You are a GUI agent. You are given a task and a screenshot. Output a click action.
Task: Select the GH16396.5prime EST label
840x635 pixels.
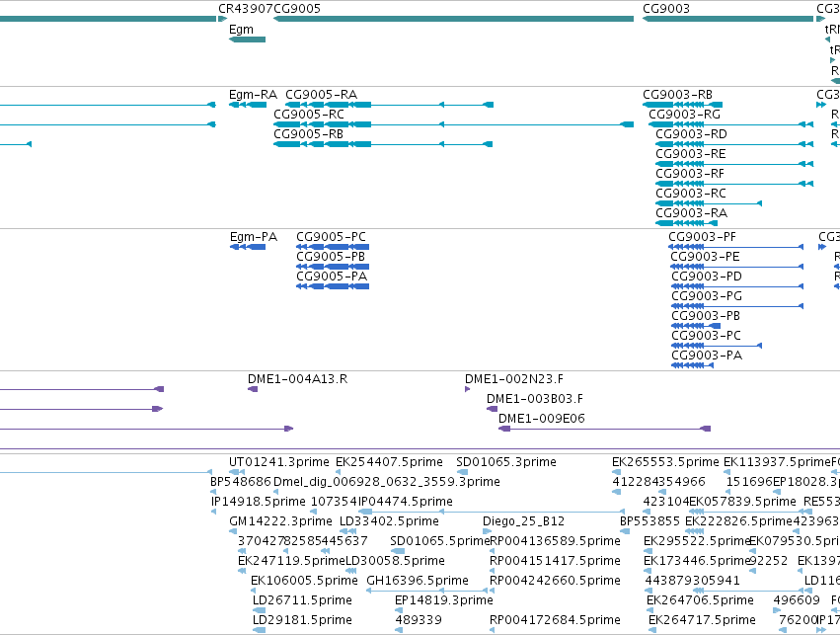click(418, 581)
